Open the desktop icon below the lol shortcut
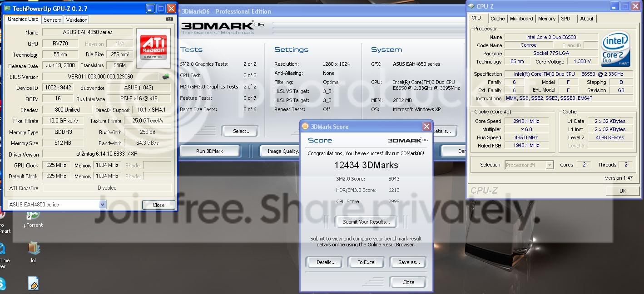 [34, 284]
